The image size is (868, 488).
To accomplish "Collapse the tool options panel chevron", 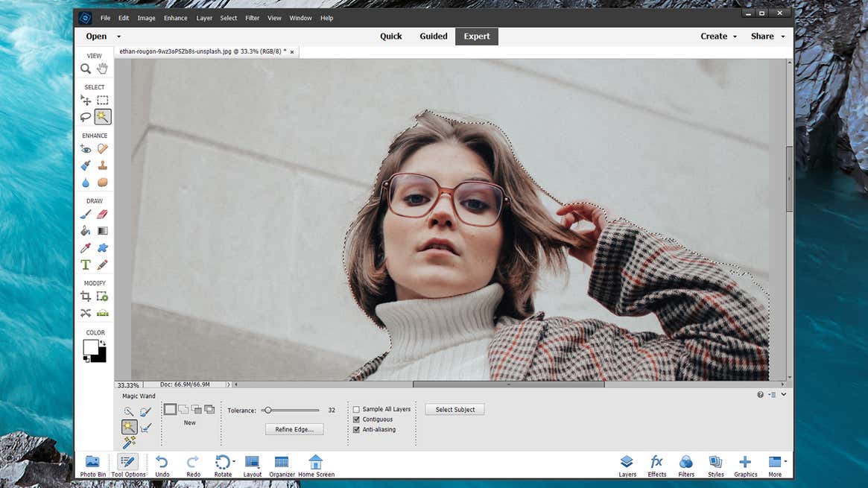I will click(x=784, y=394).
